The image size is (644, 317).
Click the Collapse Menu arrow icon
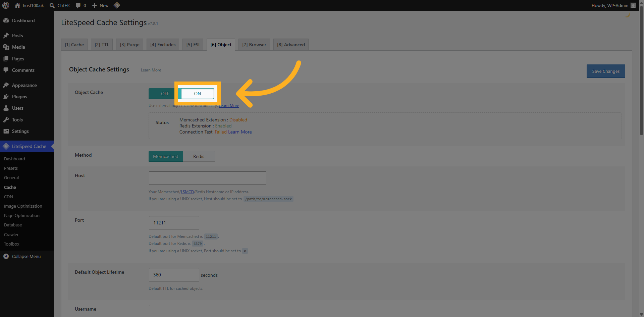[6, 256]
